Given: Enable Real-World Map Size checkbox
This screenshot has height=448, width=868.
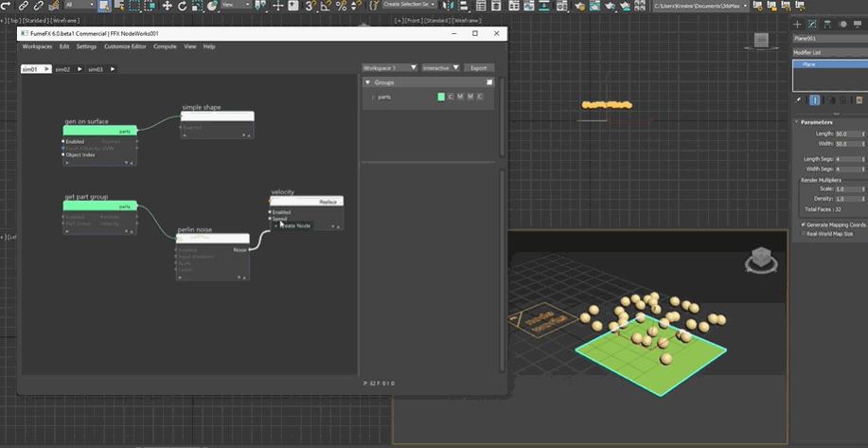Looking at the screenshot, I should pyautogui.click(x=804, y=233).
